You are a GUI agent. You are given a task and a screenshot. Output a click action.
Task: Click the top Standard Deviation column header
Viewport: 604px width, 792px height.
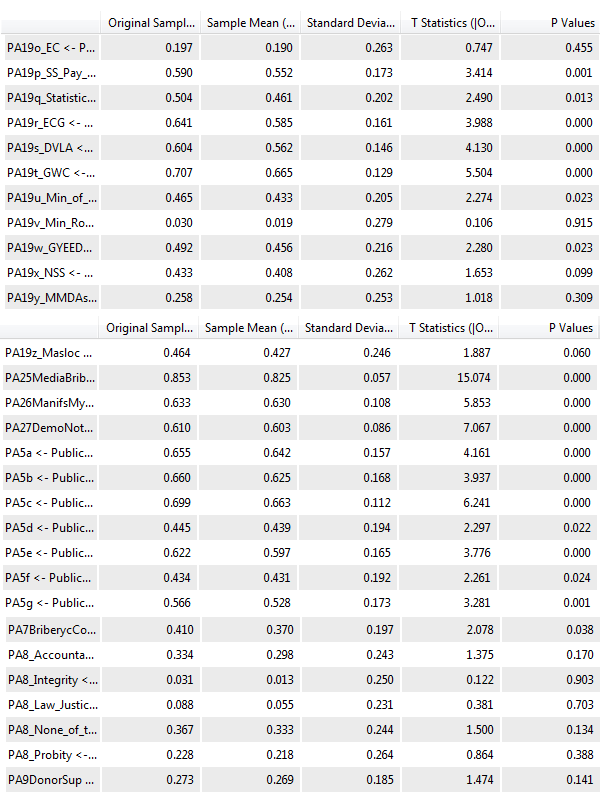coord(350,22)
